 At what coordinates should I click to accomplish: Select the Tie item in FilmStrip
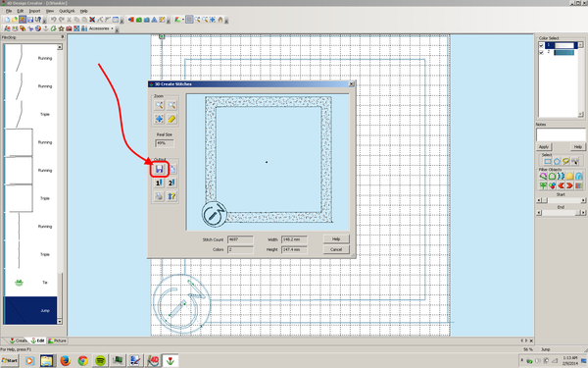pos(30,283)
